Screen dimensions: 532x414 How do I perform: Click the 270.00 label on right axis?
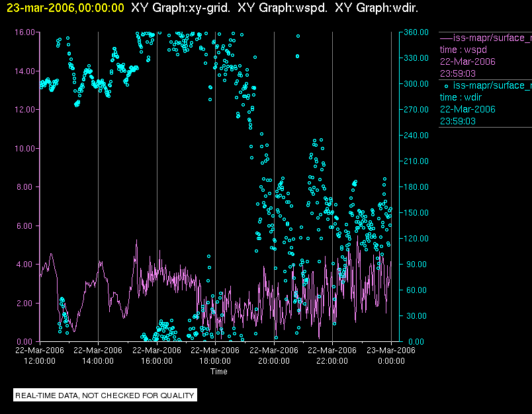point(416,110)
